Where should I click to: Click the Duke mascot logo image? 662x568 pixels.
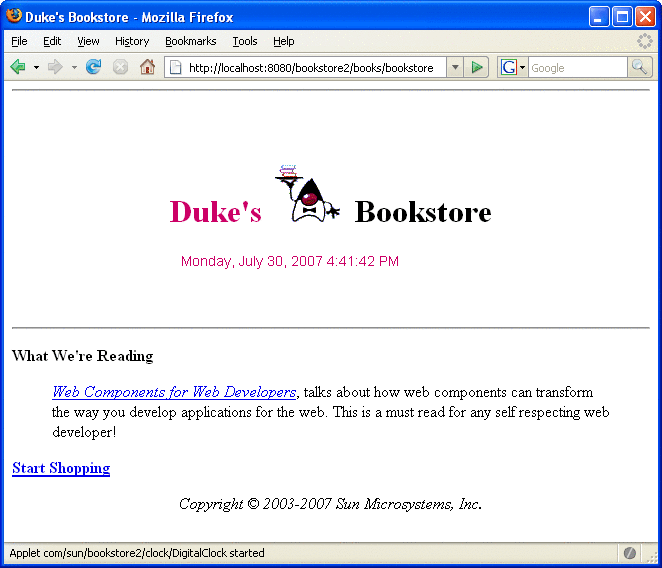point(307,193)
